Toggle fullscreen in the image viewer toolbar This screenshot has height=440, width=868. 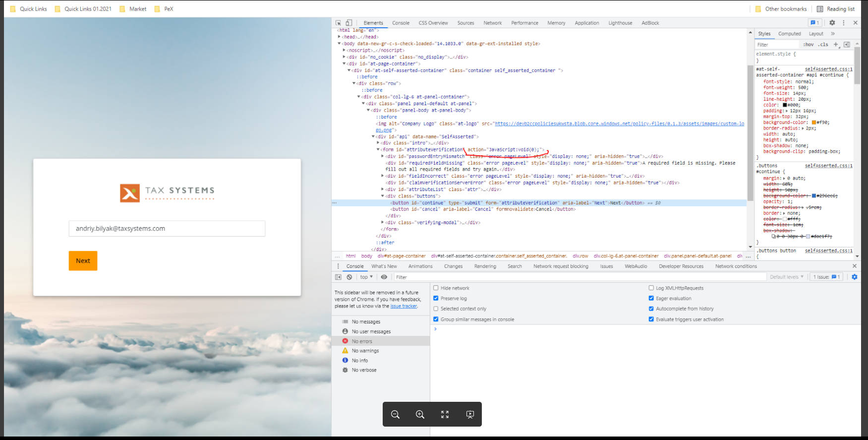(445, 414)
